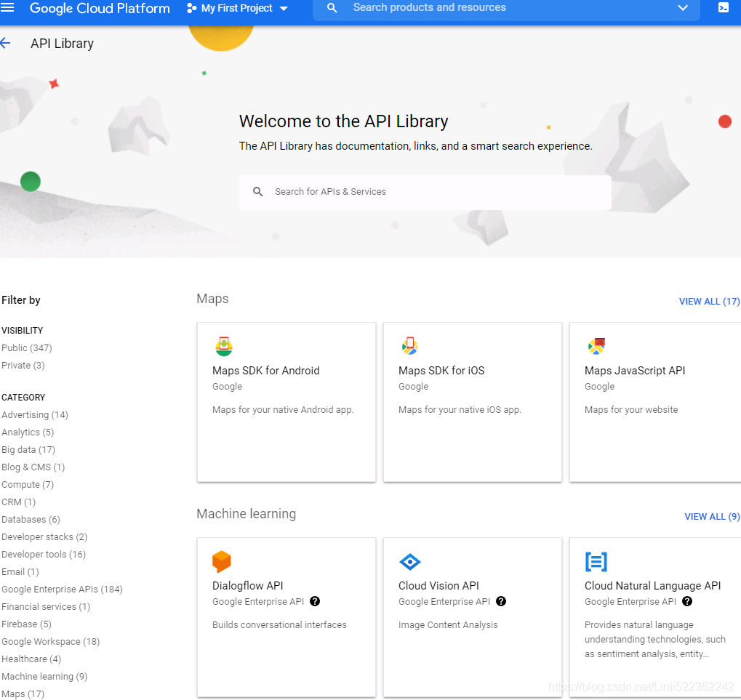Filter by Databases (6) category

[x=31, y=520]
